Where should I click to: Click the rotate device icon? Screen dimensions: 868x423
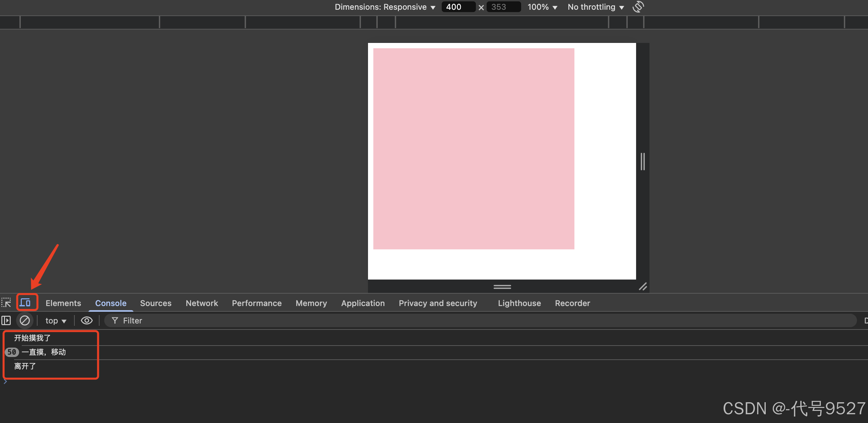pyautogui.click(x=638, y=7)
